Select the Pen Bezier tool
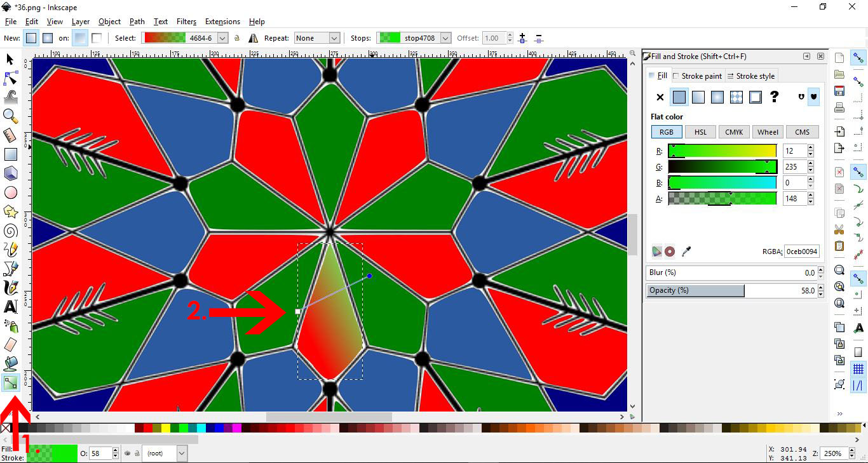 10,269
